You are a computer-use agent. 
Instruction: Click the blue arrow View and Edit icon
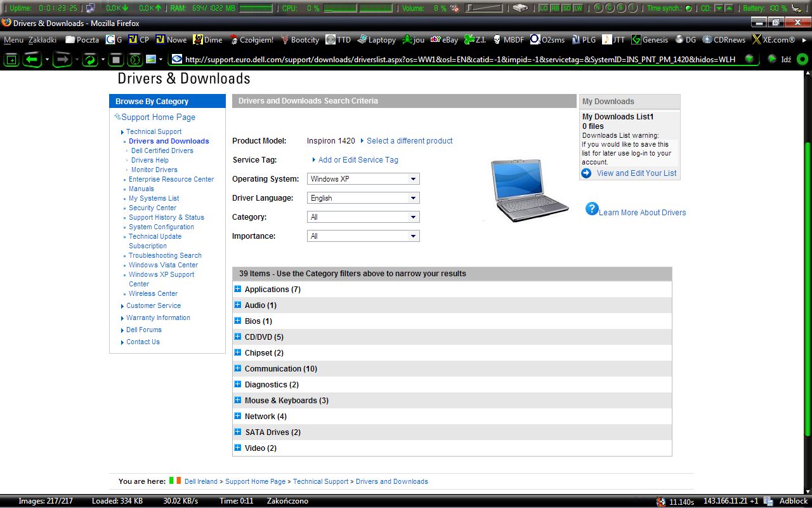[586, 173]
